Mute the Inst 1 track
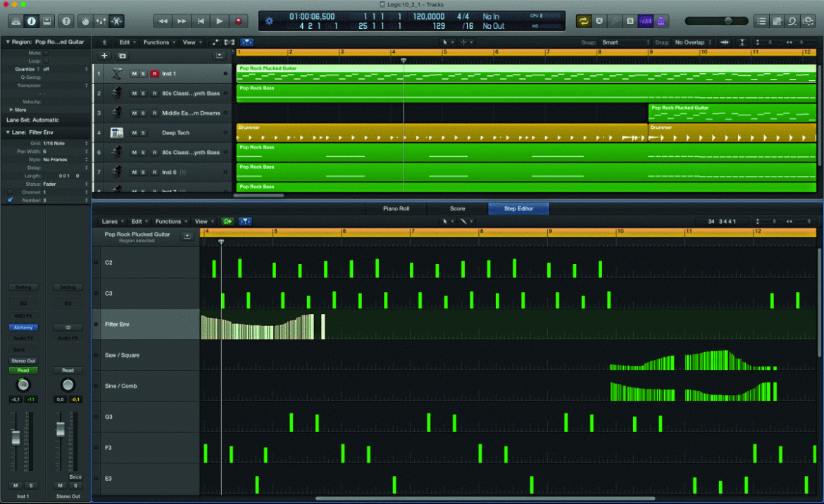The height and width of the screenshot is (504, 824). coord(134,74)
